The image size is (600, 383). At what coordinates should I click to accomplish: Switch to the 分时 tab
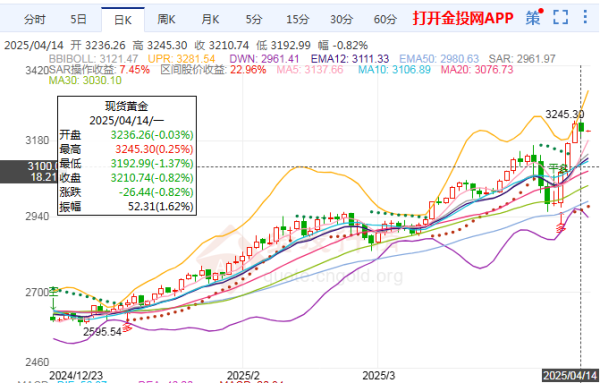tap(35, 19)
